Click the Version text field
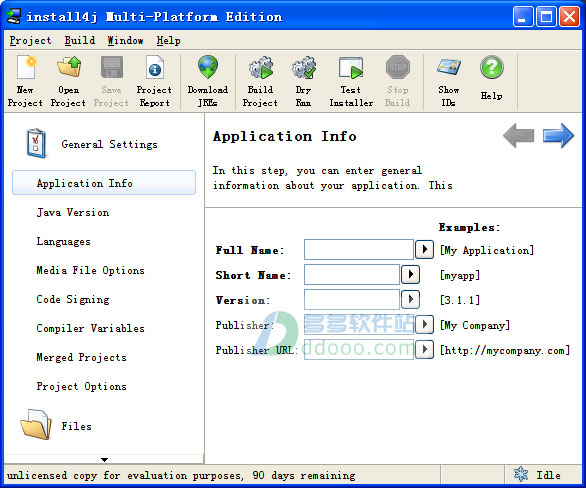The image size is (586, 488). pos(352,299)
